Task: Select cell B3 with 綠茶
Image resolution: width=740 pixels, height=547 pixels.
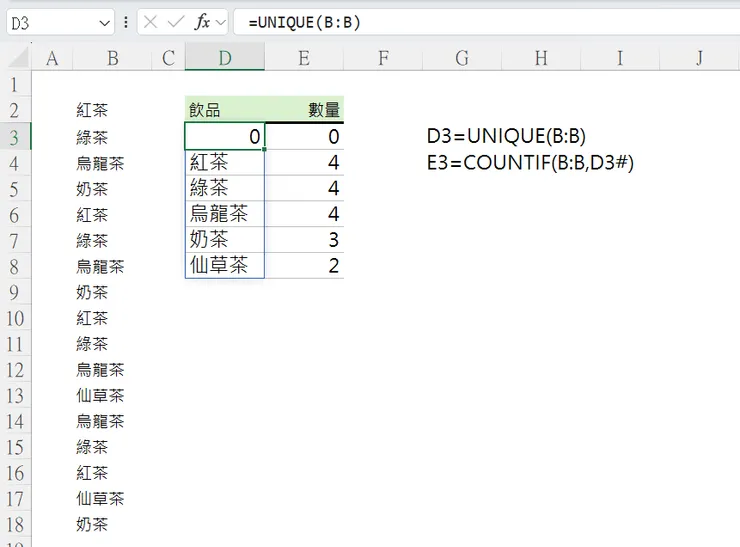Action: pos(112,137)
